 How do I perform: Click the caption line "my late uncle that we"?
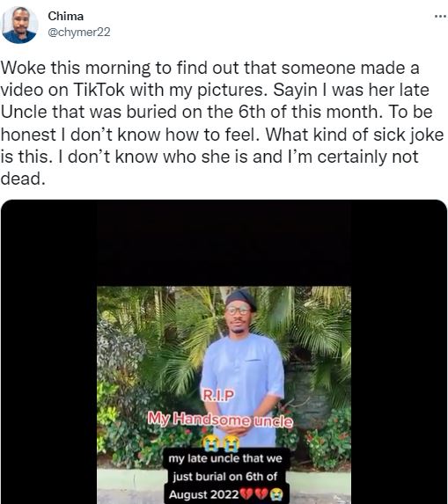click(225, 458)
